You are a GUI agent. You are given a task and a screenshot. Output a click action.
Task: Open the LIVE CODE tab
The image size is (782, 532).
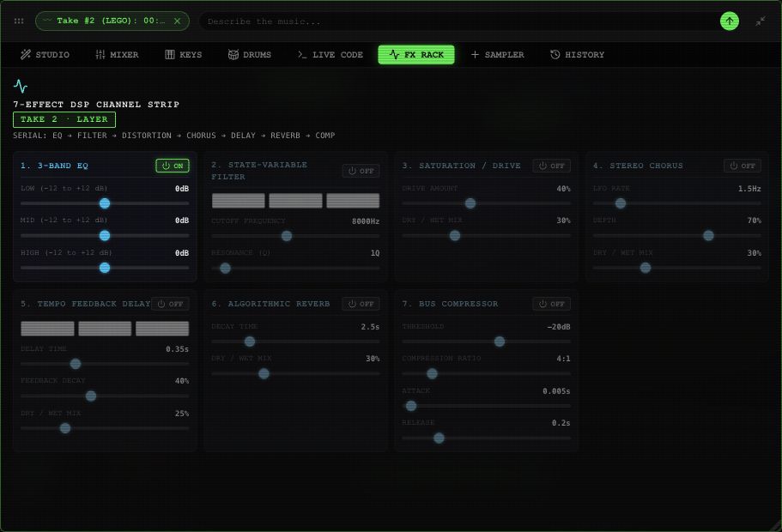tap(330, 55)
